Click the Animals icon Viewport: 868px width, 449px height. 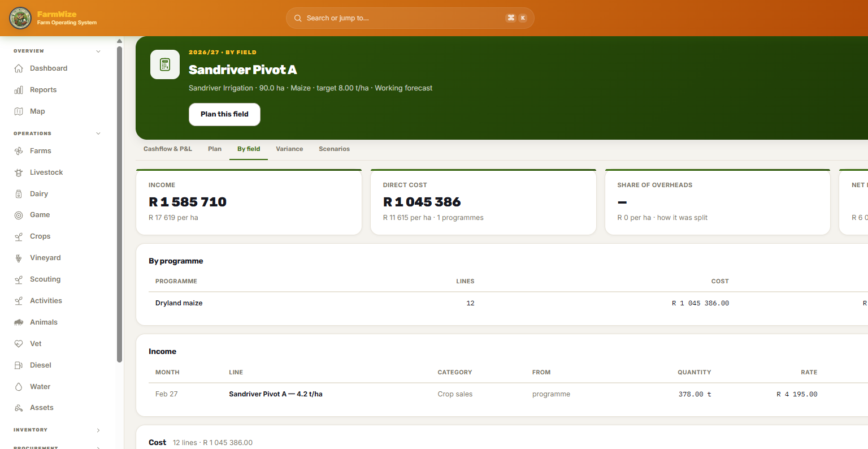tap(19, 322)
